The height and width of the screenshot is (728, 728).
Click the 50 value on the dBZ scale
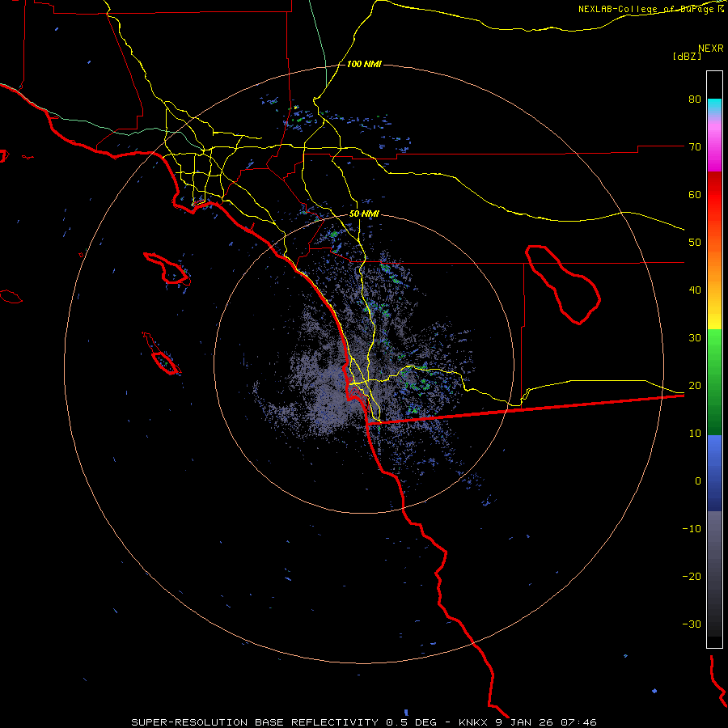pos(695,243)
